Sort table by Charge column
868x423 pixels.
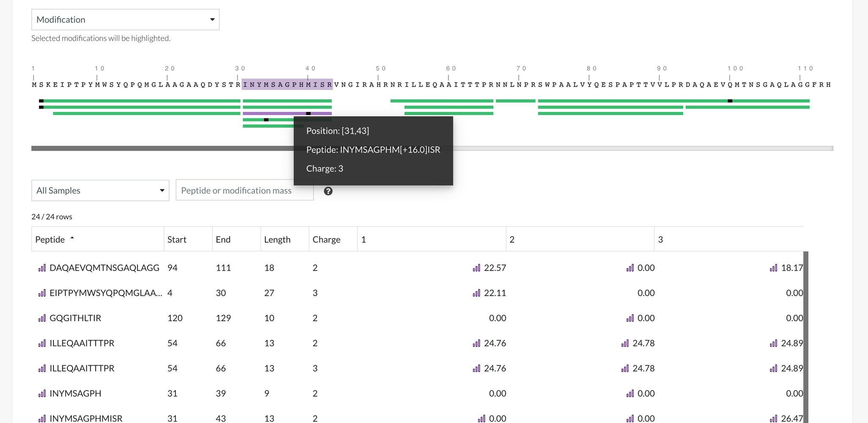click(326, 239)
